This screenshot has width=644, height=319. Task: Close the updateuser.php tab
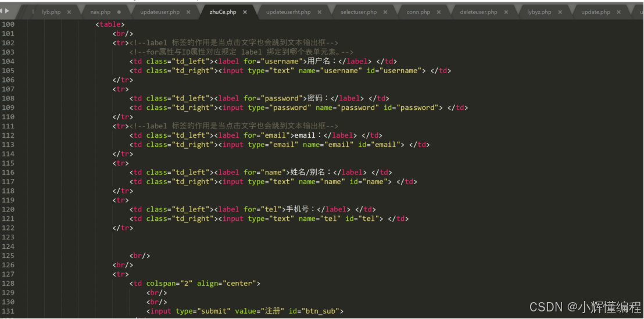tap(189, 12)
